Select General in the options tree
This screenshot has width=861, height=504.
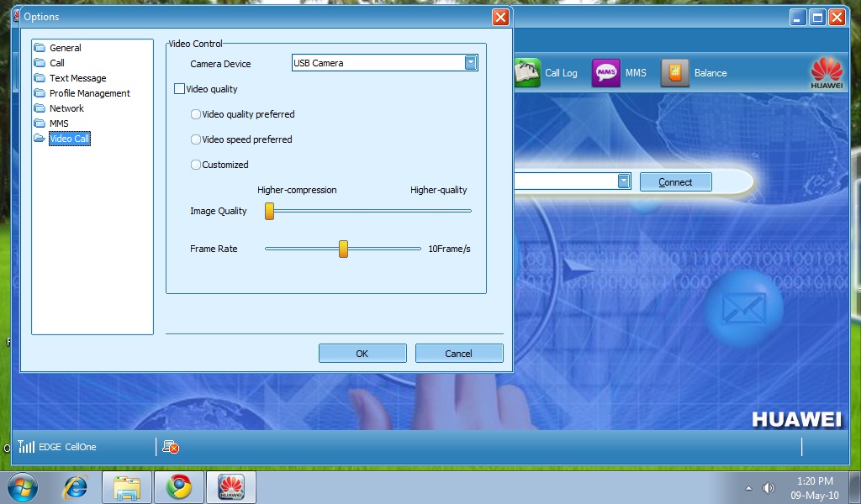[66, 48]
